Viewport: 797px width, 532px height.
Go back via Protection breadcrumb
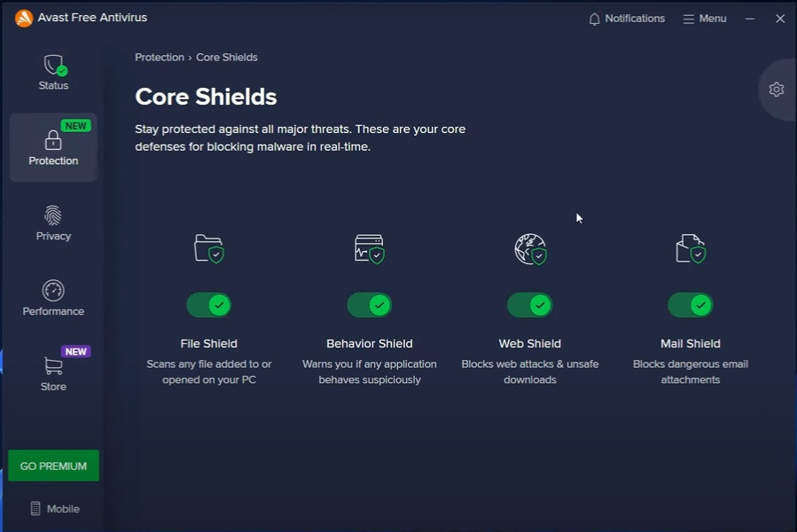pyautogui.click(x=160, y=58)
